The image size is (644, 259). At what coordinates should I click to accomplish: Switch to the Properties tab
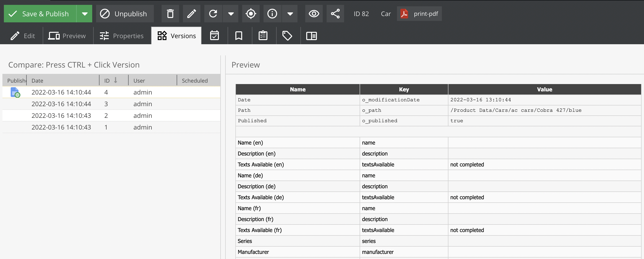click(122, 36)
